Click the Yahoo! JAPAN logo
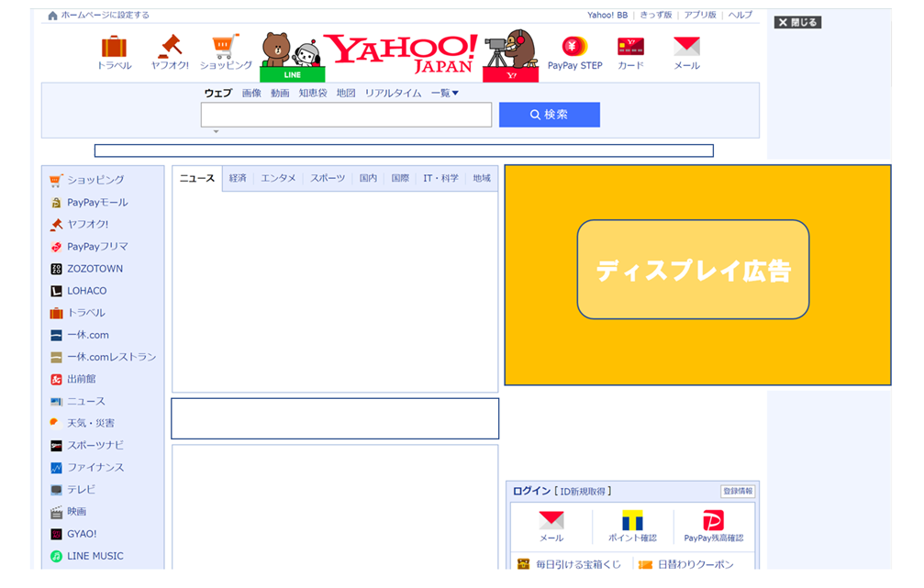The height and width of the screenshot is (588, 924). (401, 53)
